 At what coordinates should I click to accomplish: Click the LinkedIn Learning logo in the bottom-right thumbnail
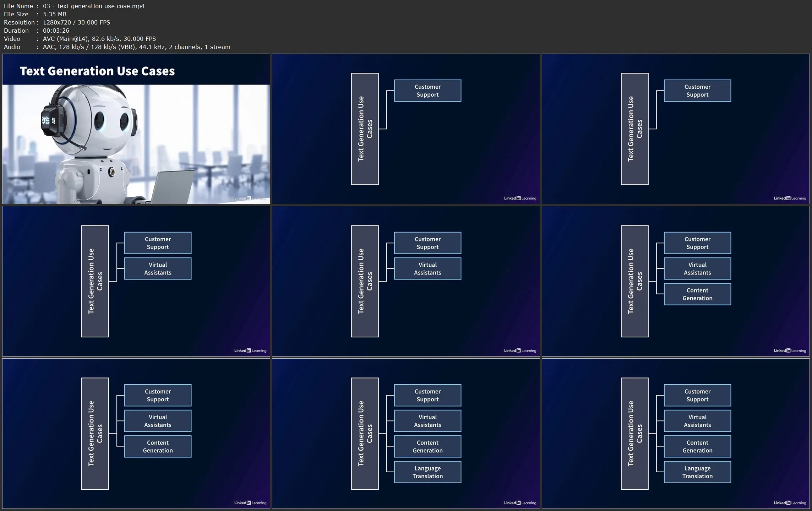(x=790, y=502)
